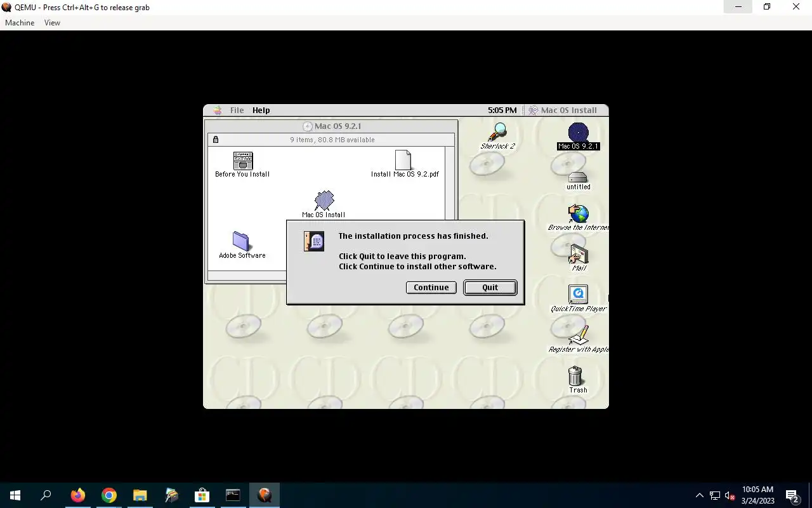Screen dimensions: 812x508
Task: Open the Command Prompt taskbar icon
Action: pos(233,495)
